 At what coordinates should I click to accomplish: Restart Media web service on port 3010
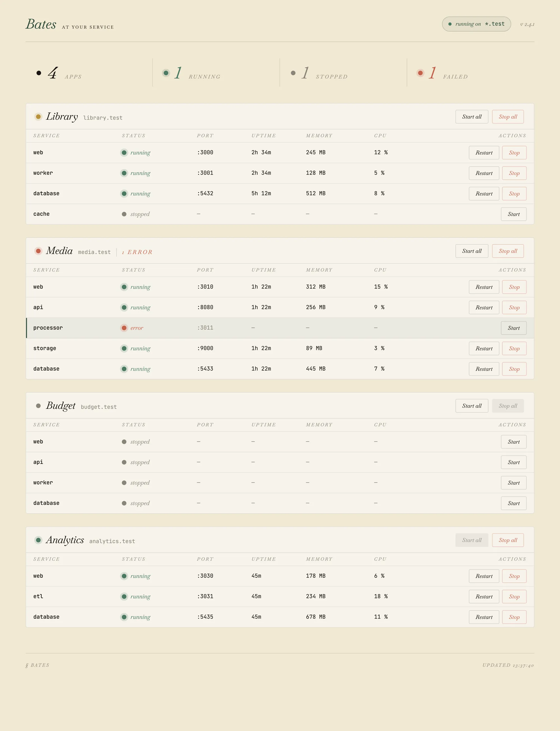point(484,287)
